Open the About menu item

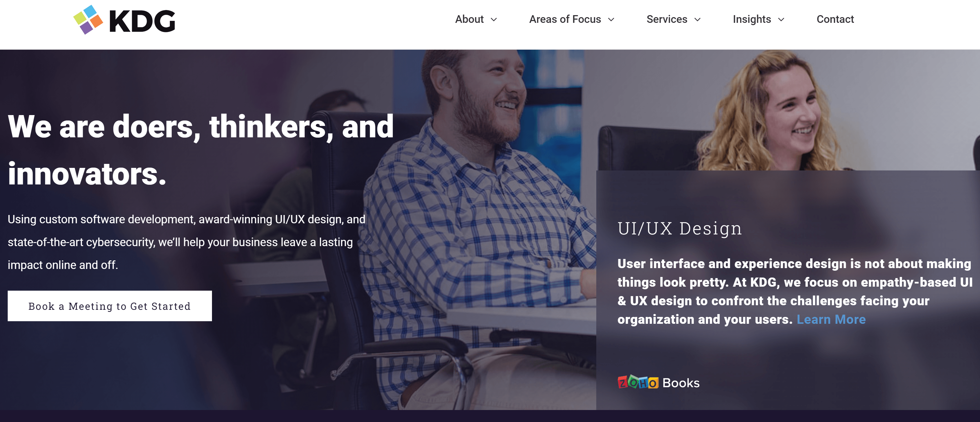coord(469,19)
